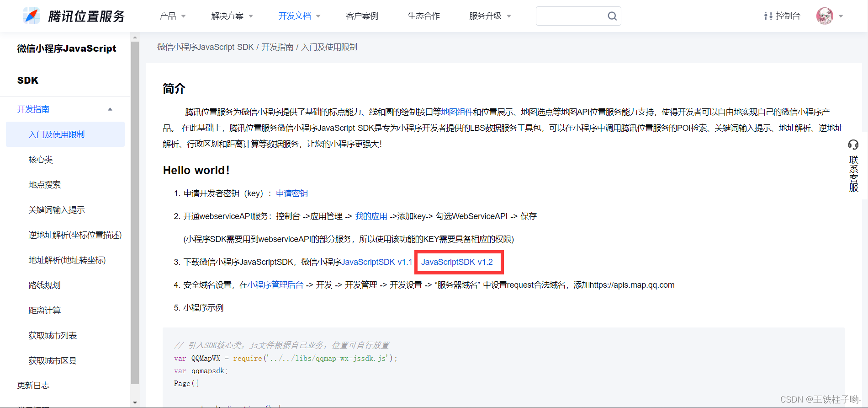This screenshot has width=868, height=408.
Task: Expand the account menu arrow beside the avatar
Action: [x=841, y=16]
